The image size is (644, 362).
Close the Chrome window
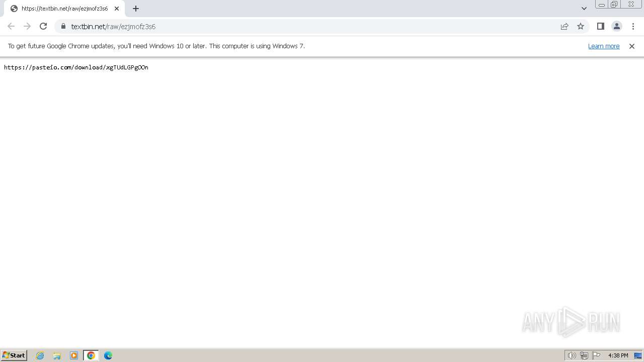pyautogui.click(x=631, y=5)
